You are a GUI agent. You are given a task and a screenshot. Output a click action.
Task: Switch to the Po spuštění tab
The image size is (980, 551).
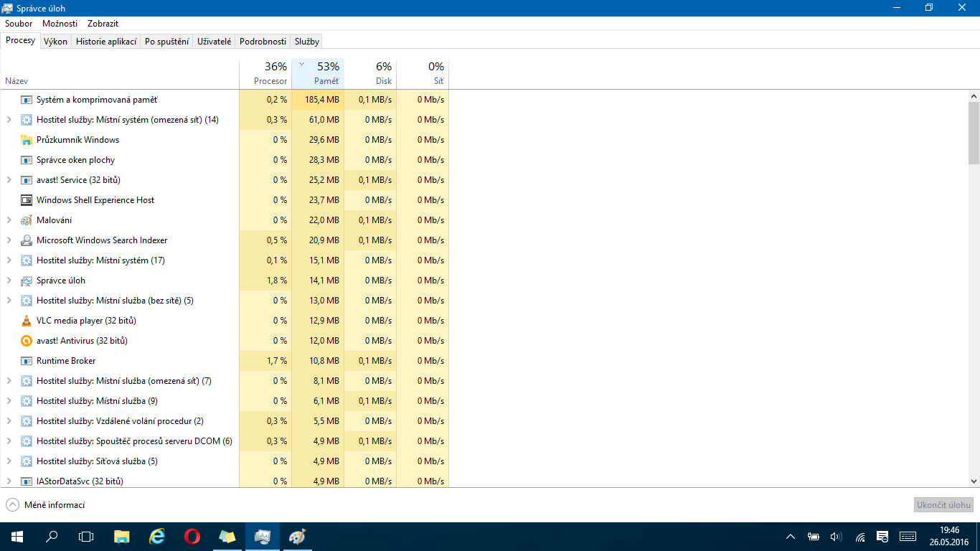point(167,42)
